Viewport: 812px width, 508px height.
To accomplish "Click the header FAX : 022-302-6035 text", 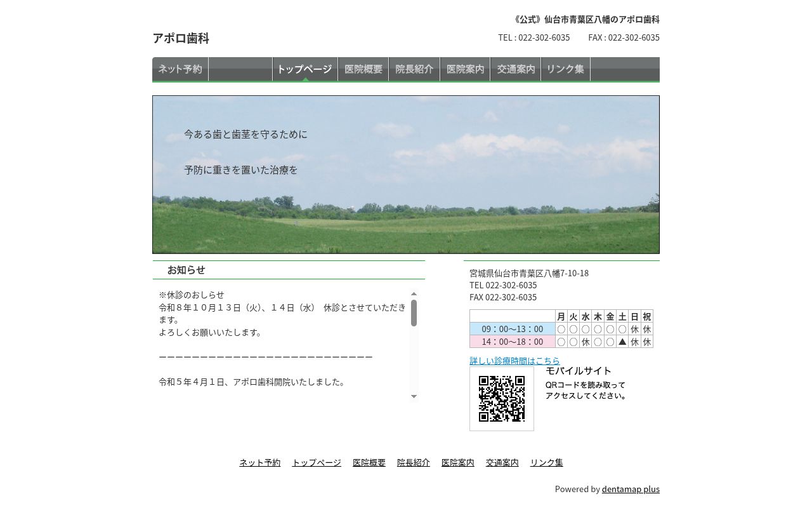I will (624, 37).
